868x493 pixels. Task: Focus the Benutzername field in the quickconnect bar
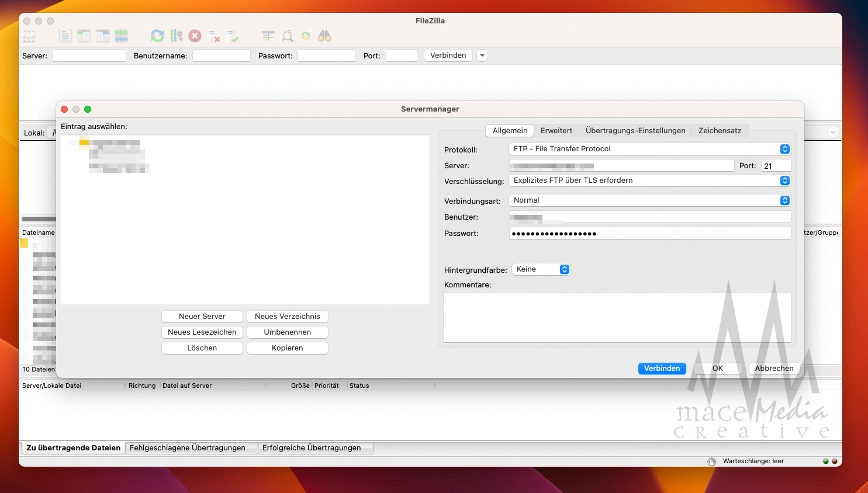221,55
